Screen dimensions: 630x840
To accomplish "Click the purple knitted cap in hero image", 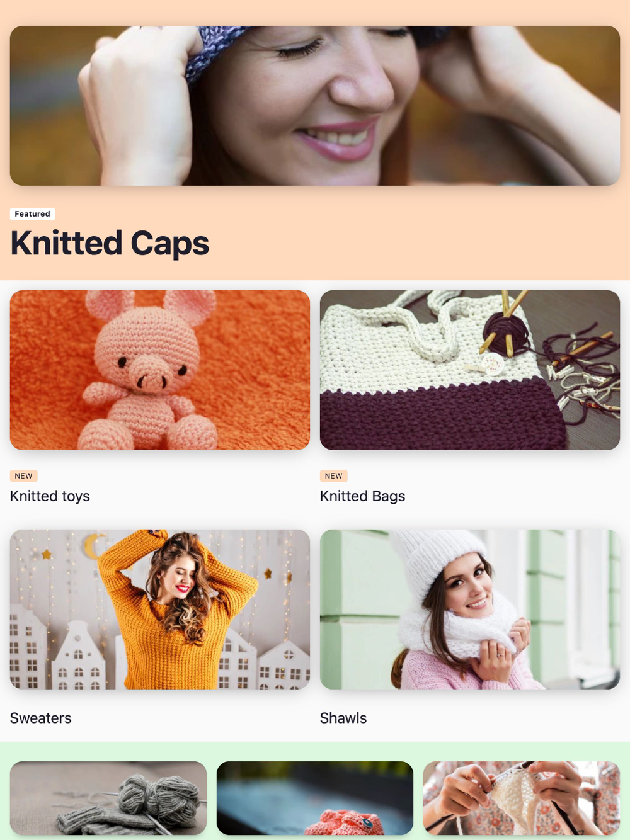I will pos(214,47).
